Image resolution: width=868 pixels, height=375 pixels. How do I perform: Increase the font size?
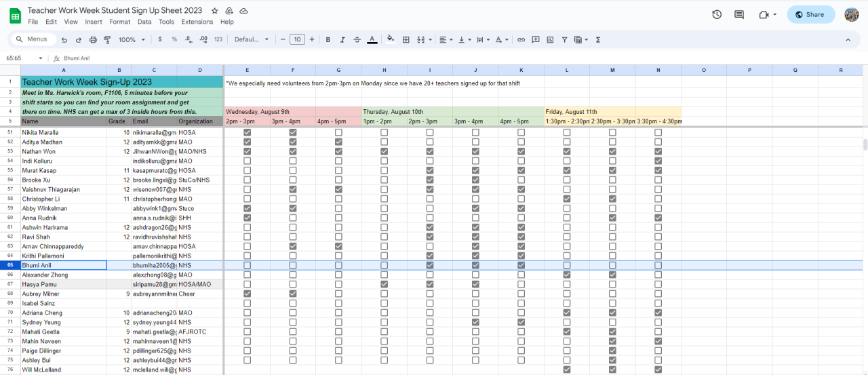pos(312,40)
